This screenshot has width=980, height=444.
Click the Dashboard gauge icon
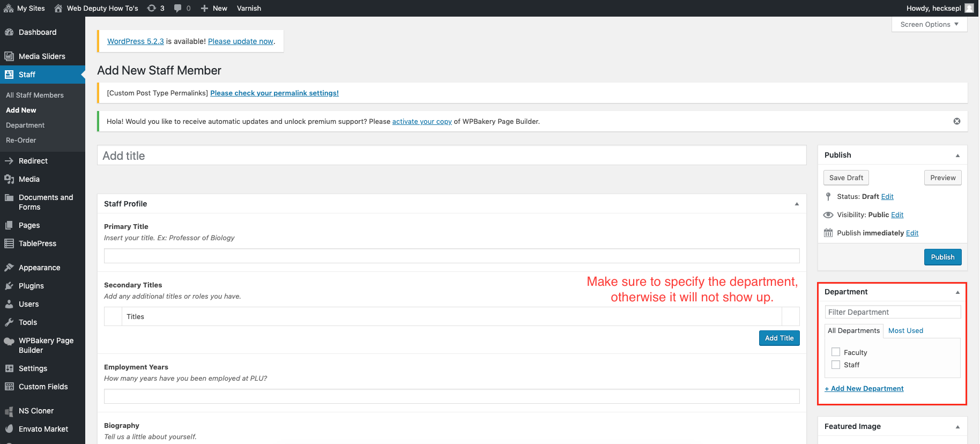(9, 32)
